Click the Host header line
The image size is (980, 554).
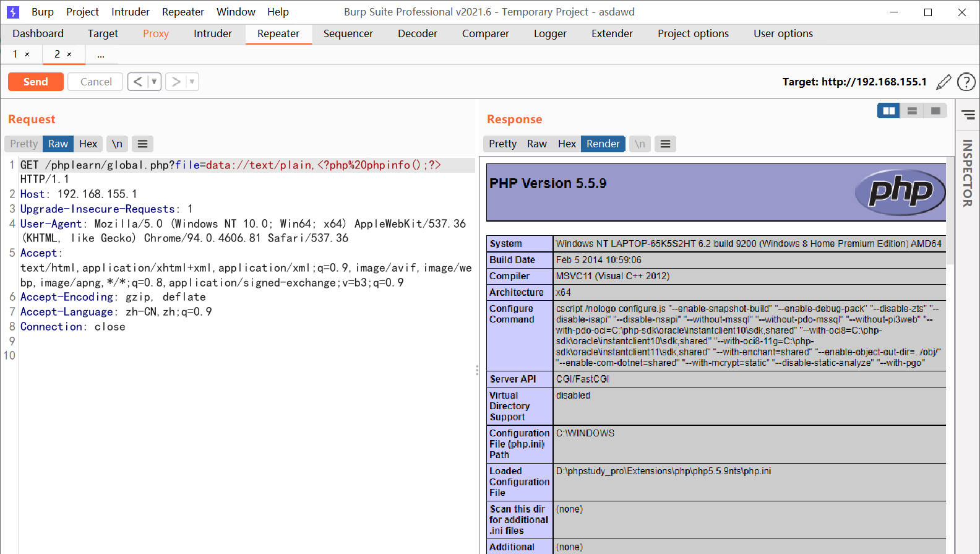[79, 194]
